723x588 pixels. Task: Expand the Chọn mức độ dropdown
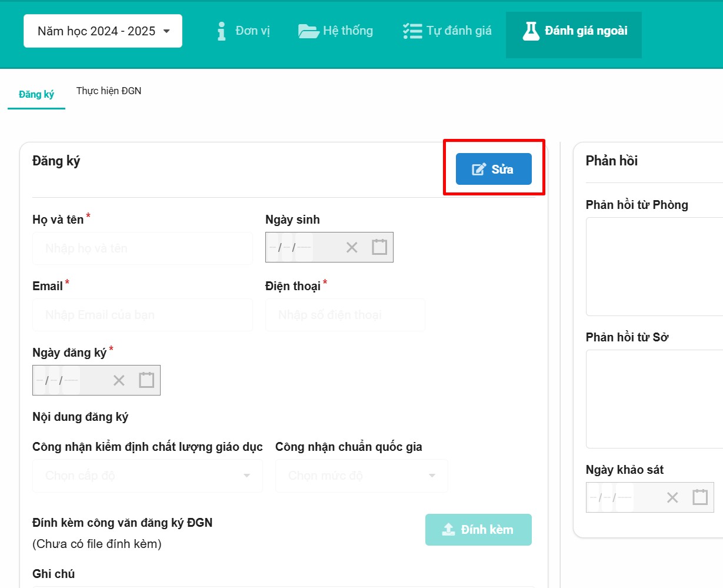361,476
